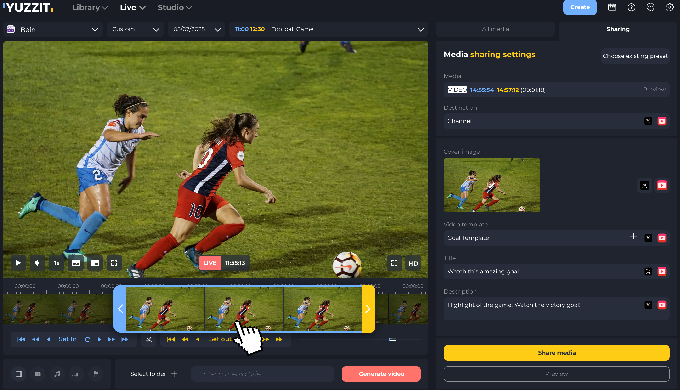Step forward one frame with the blue arrow after loop icon
This screenshot has height=390, width=680.
tap(99, 339)
